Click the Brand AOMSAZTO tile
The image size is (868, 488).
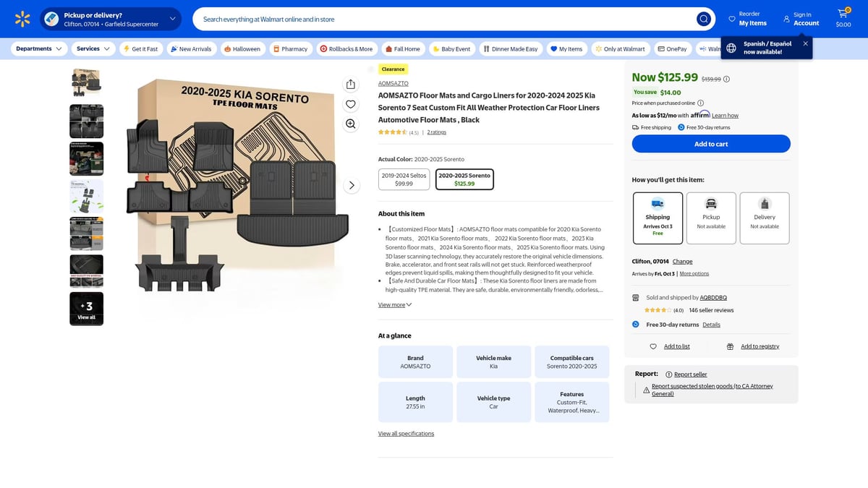point(415,361)
